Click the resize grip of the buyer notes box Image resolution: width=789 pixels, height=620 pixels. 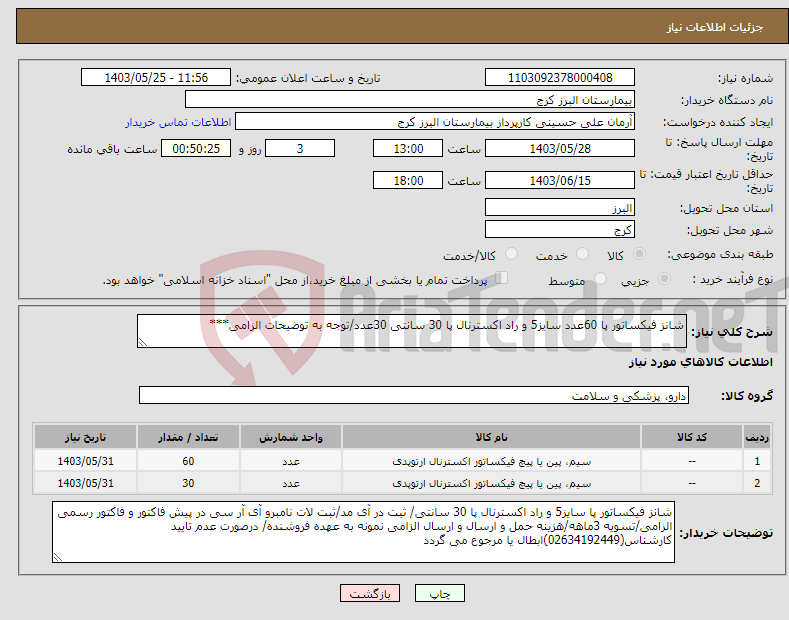pos(58,557)
